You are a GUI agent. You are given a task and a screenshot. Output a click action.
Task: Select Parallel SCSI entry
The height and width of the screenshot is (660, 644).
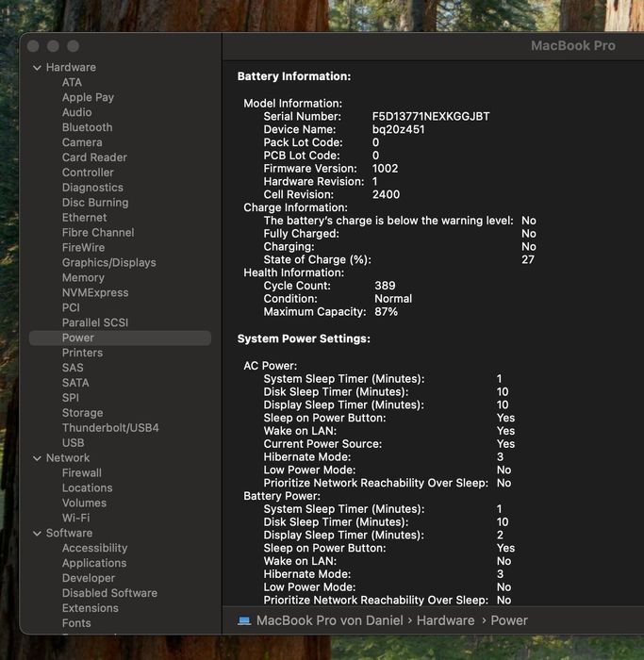(x=95, y=322)
